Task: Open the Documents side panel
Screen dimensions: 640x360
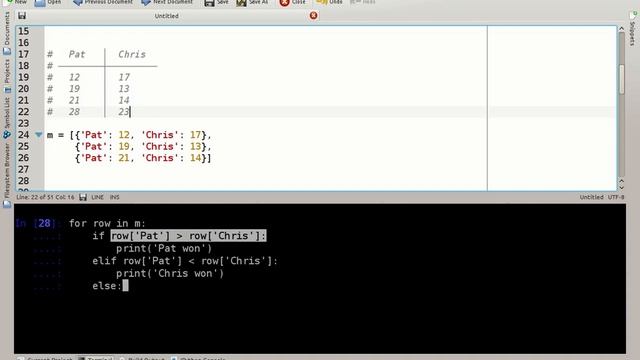Action: pyautogui.click(x=7, y=33)
